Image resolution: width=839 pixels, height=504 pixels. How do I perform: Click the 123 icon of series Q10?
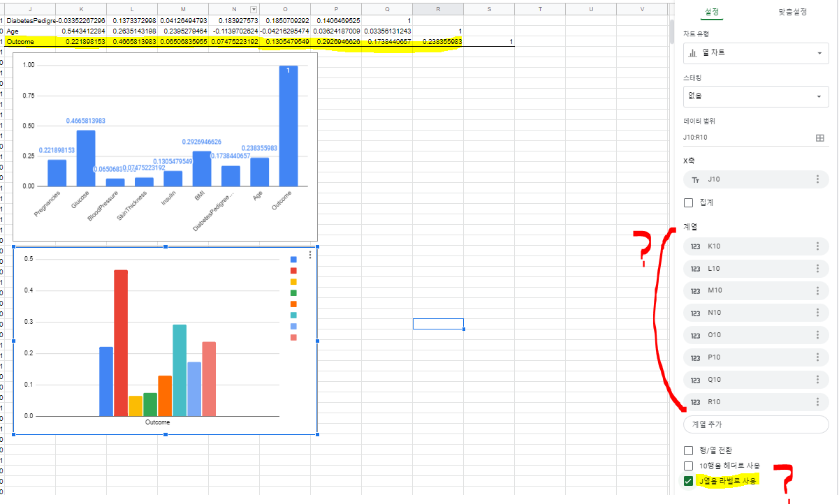695,380
